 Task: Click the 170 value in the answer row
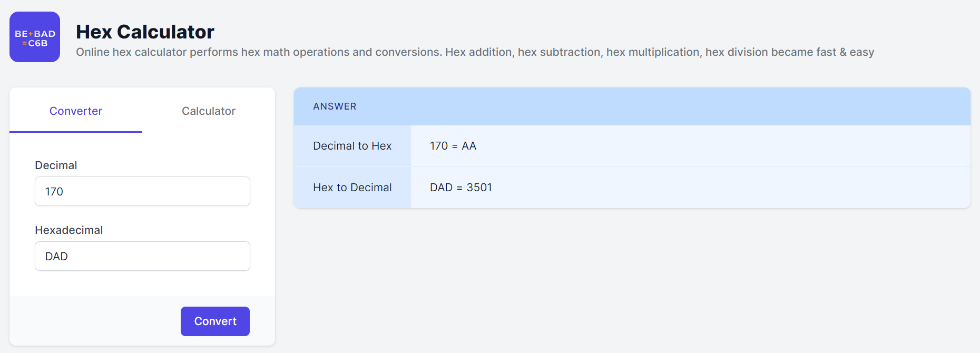(x=438, y=146)
